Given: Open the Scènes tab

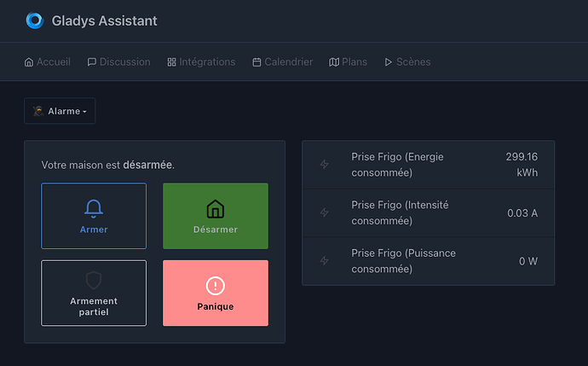Looking at the screenshot, I should pos(407,62).
